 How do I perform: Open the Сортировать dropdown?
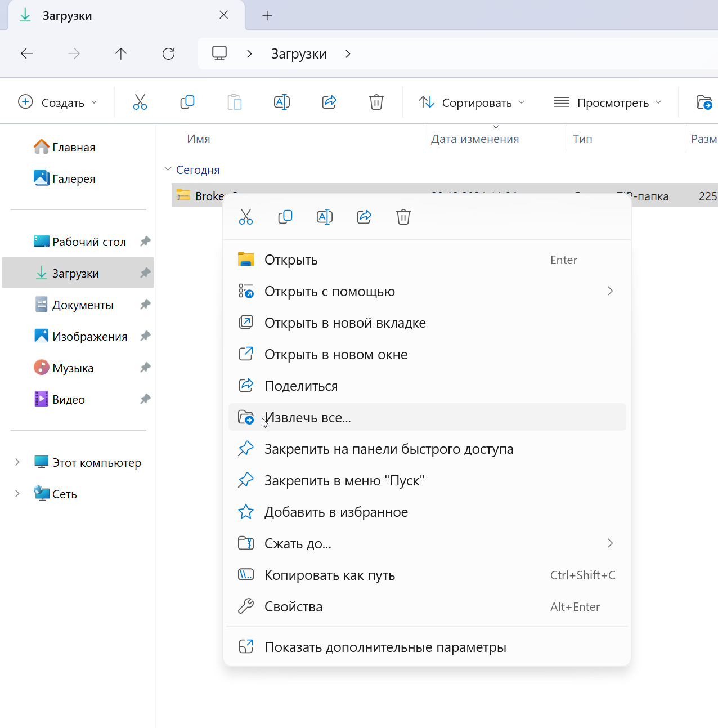click(472, 102)
